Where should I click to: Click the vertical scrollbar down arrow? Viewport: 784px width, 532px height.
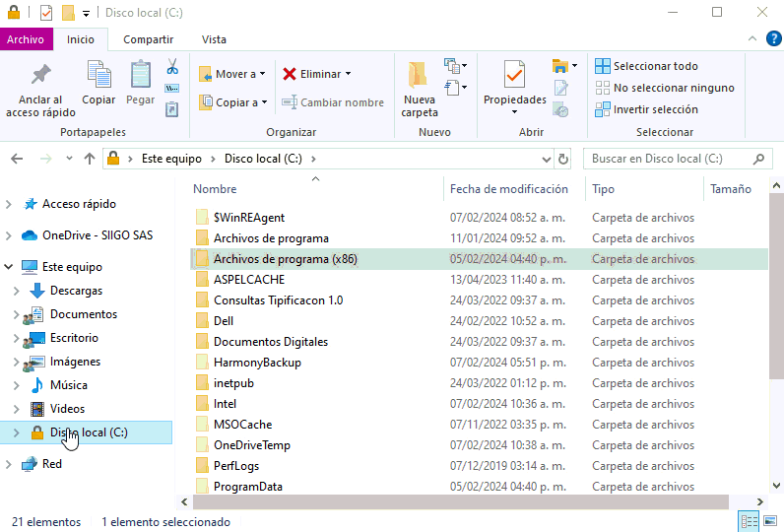pyautogui.click(x=776, y=485)
